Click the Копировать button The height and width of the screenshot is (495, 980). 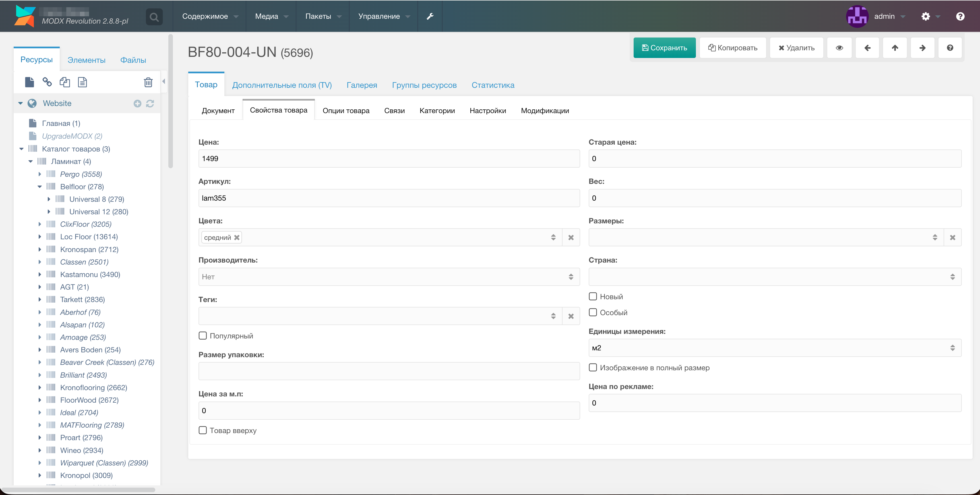tap(733, 48)
